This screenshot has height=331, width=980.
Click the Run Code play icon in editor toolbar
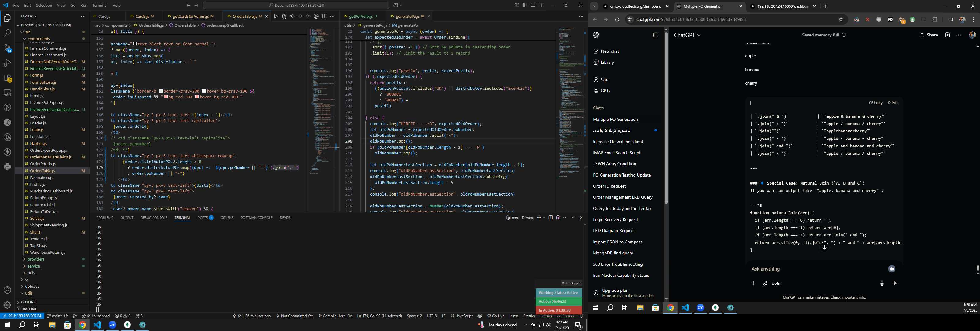tap(276, 16)
